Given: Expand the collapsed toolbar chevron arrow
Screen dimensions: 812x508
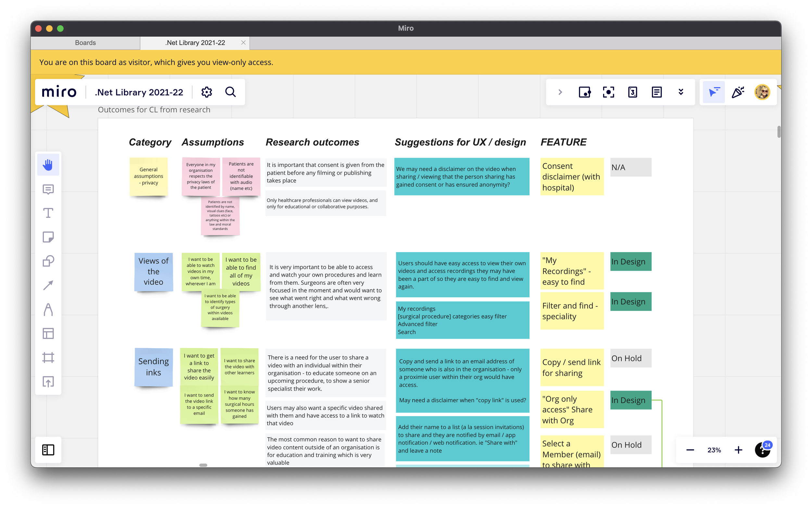Looking at the screenshot, I should point(560,92).
